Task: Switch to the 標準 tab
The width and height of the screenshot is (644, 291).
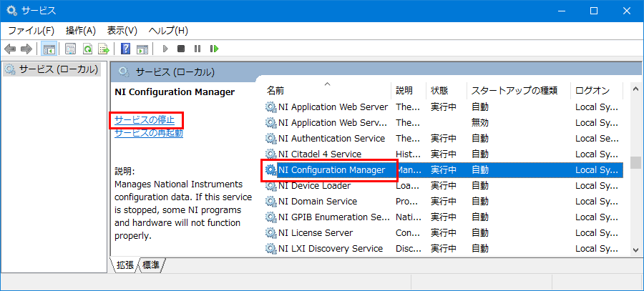Action: (x=151, y=265)
